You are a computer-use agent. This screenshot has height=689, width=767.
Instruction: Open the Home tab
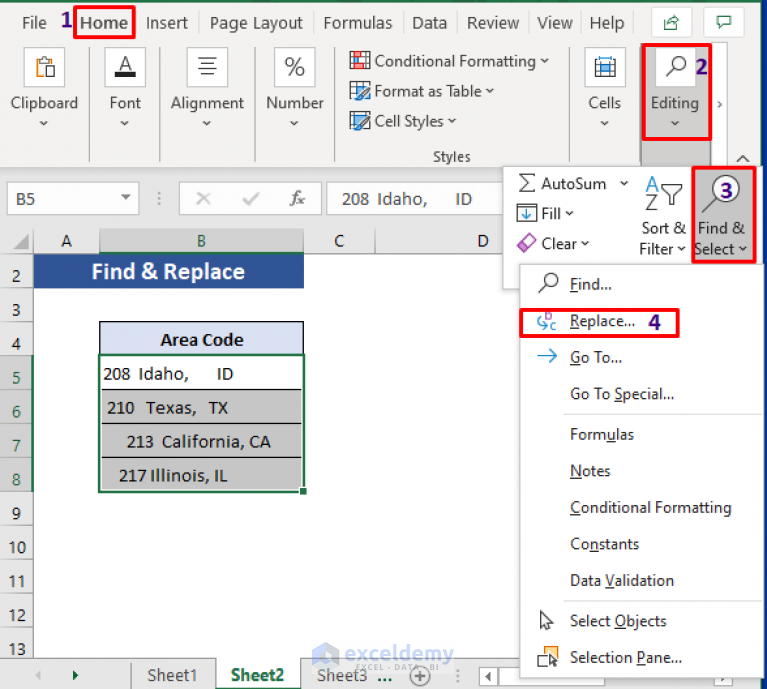104,22
